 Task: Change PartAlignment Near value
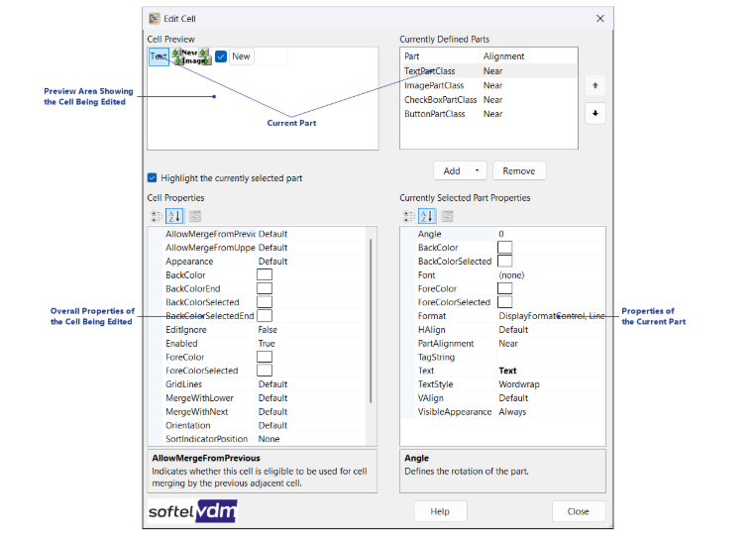tap(551, 343)
